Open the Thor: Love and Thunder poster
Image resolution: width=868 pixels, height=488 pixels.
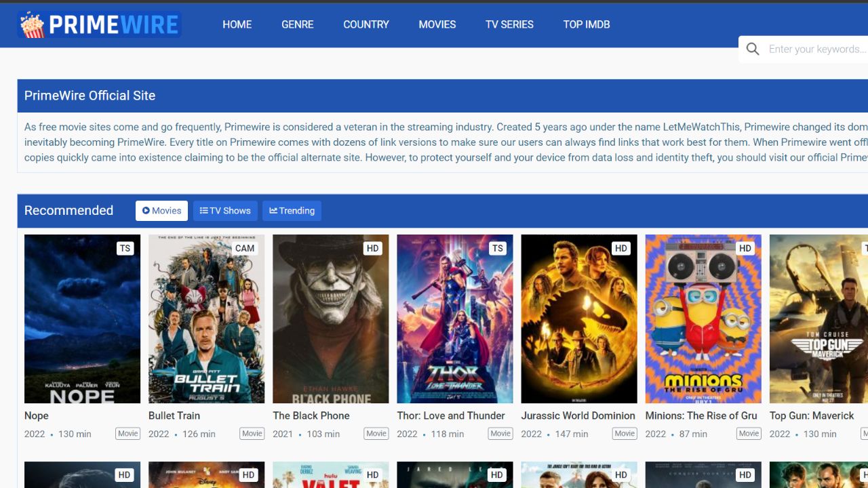click(455, 319)
